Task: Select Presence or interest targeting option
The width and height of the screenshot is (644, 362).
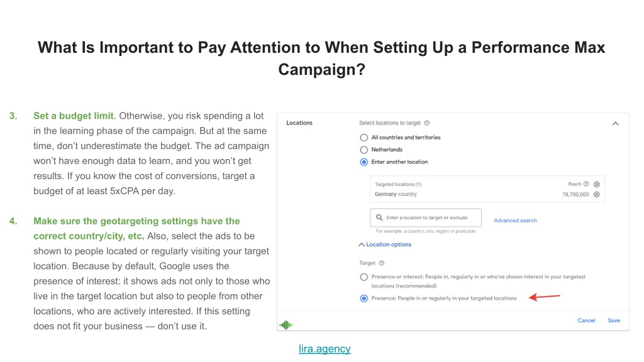Action: click(x=364, y=277)
